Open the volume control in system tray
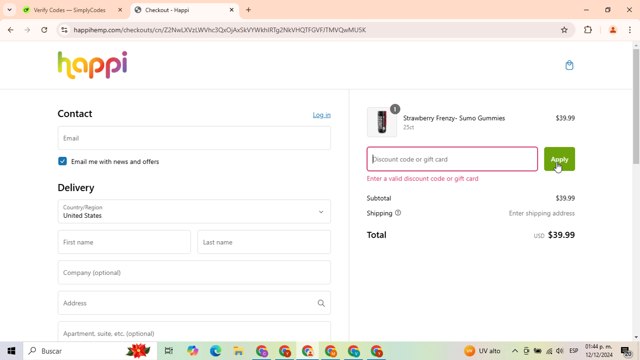Viewport: 640px width, 360px height. (x=560, y=351)
